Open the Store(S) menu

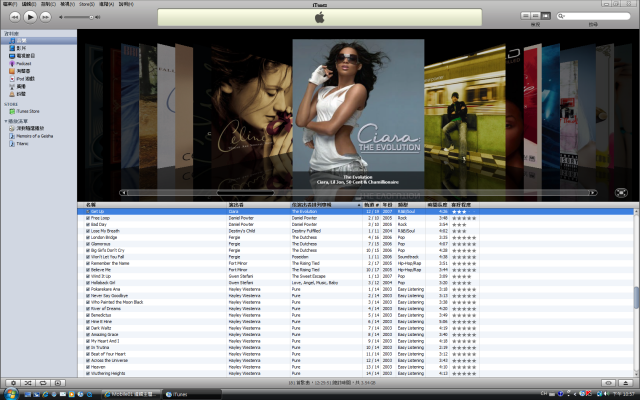pyautogui.click(x=87, y=4)
